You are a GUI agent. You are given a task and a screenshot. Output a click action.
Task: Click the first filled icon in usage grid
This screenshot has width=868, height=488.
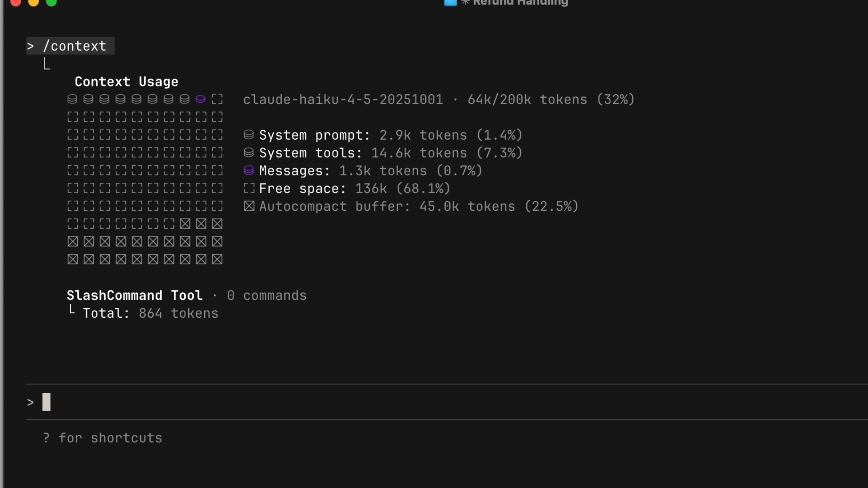pos(72,99)
